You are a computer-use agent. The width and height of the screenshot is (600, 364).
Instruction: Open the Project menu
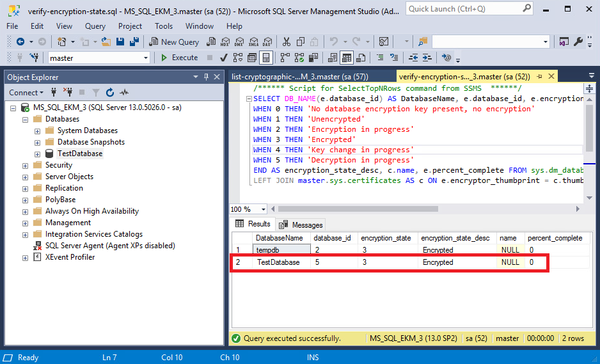click(x=130, y=26)
